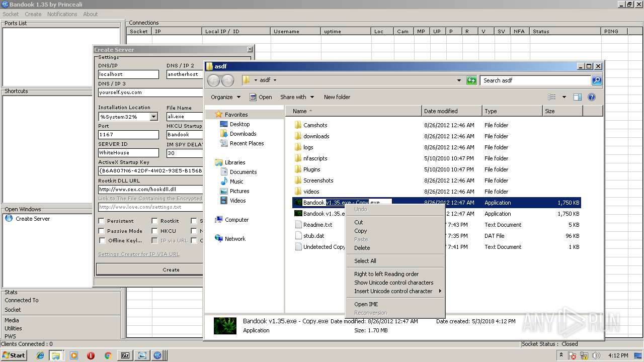Image resolution: width=644 pixels, height=362 pixels.
Task: Toggle the IP via URL checkbox
Action: [154, 240]
